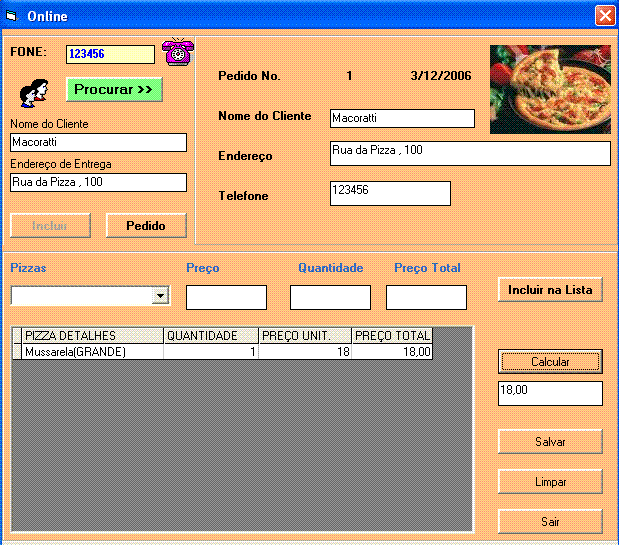The width and height of the screenshot is (619, 545).
Task: Click the pizza photo thumbnail
Action: (x=550, y=89)
